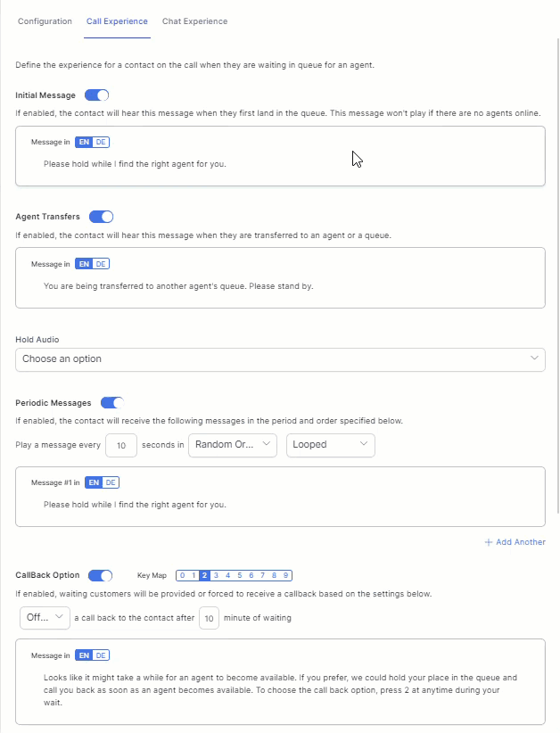Select DE language for Initial Message
The image size is (560, 733).
tap(101, 142)
